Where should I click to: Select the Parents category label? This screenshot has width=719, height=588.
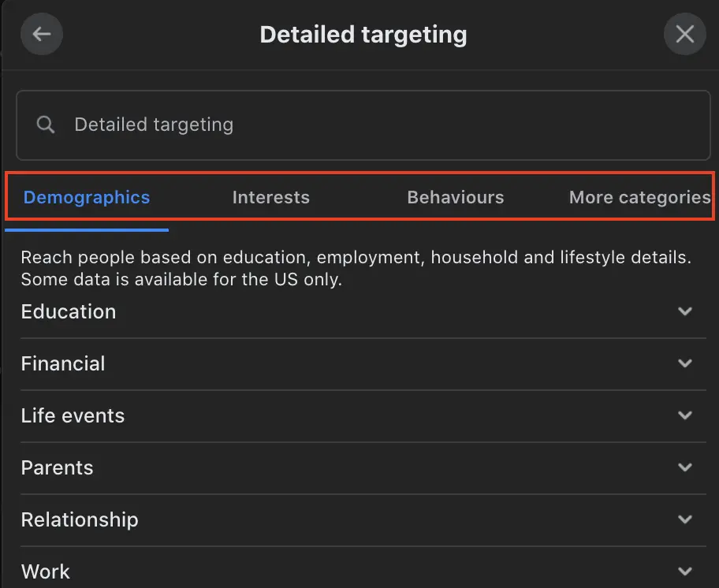pyautogui.click(x=57, y=467)
